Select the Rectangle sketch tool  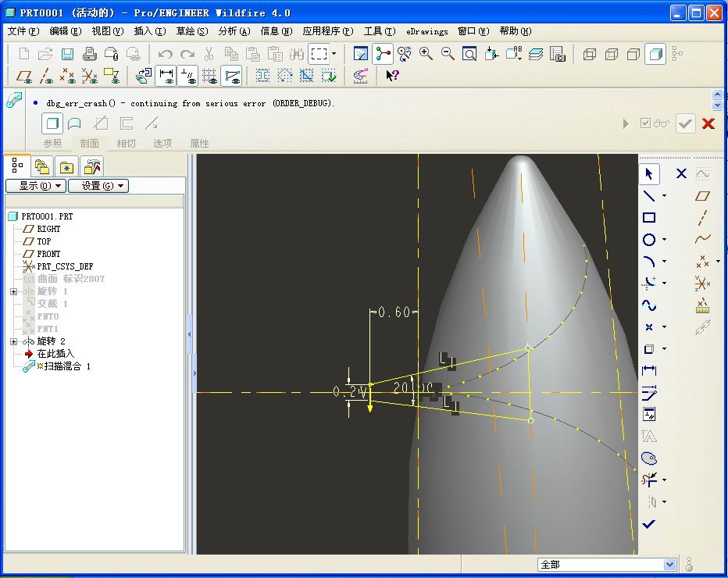[x=648, y=218]
